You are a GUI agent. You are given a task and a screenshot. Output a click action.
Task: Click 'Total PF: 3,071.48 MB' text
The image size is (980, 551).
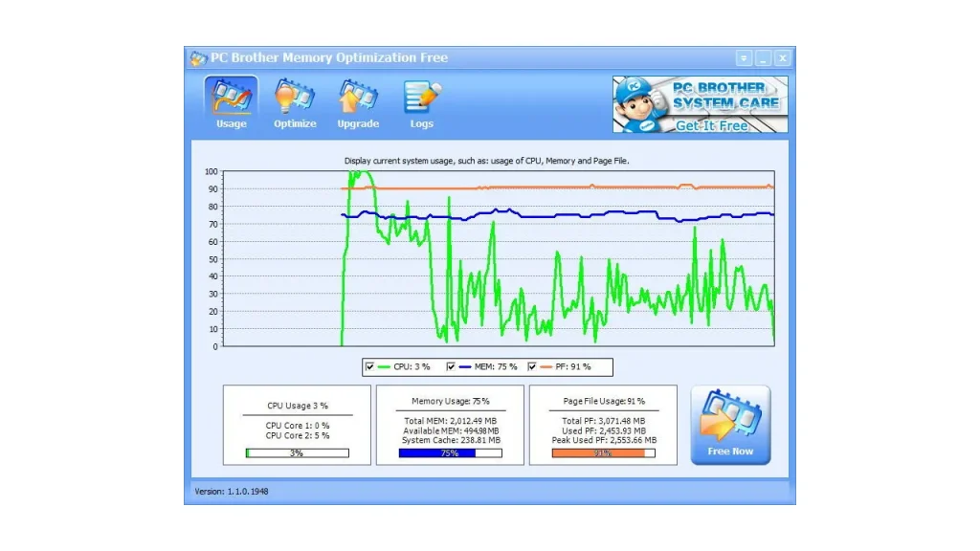tap(604, 421)
